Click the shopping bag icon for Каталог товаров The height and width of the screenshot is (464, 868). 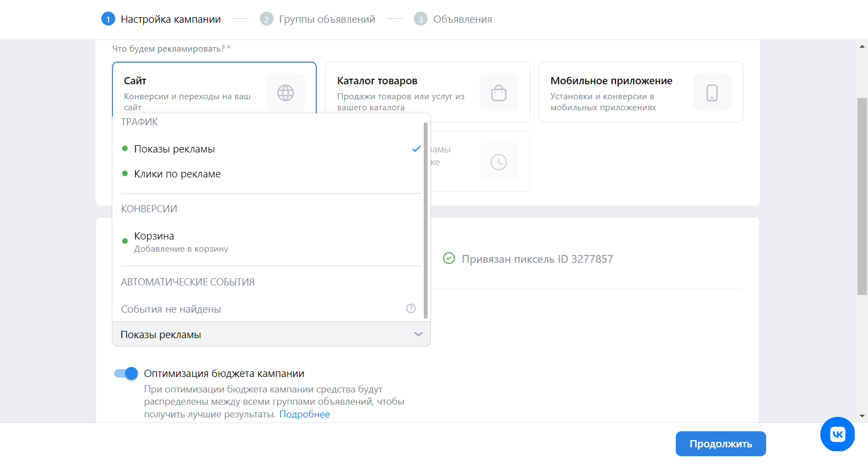(499, 93)
